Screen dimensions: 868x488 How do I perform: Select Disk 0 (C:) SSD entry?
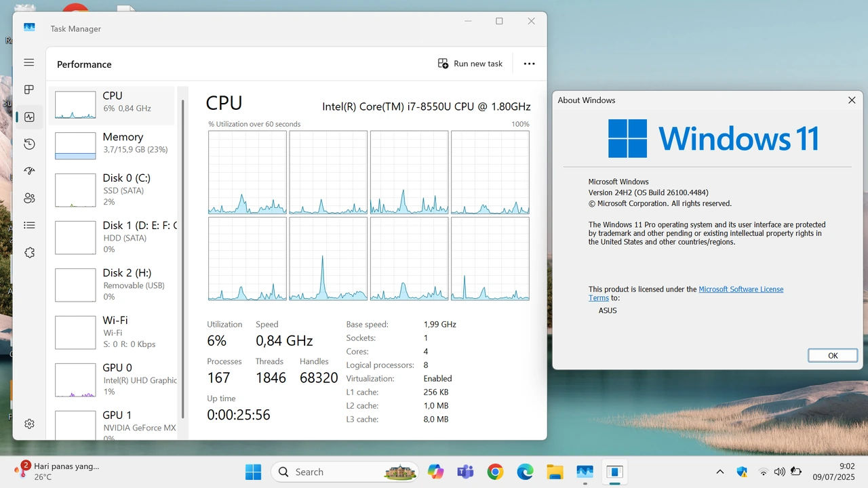112,190
